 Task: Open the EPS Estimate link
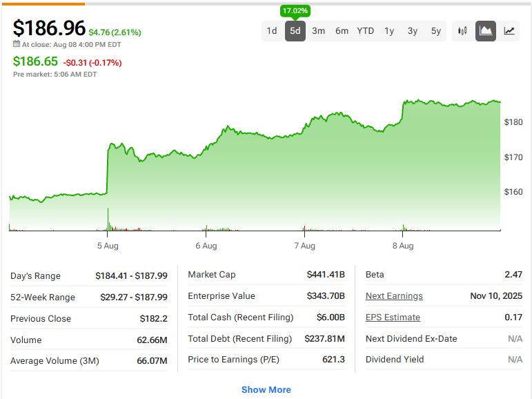click(393, 318)
